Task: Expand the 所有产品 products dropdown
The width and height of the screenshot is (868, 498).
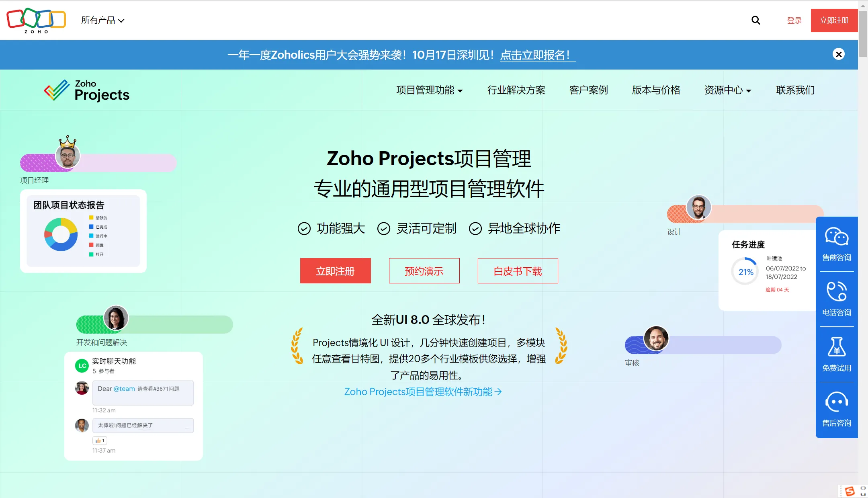Action: (102, 20)
